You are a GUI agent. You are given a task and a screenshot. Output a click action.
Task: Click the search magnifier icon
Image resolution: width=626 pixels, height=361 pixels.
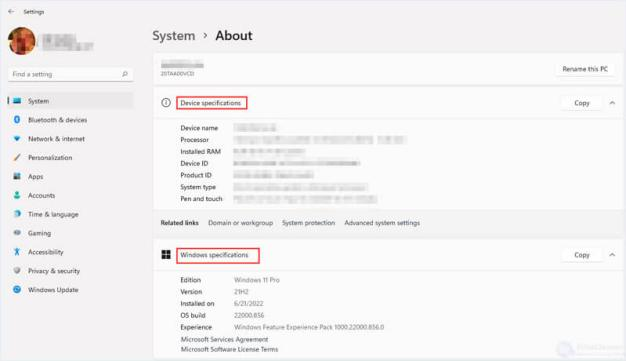point(125,74)
